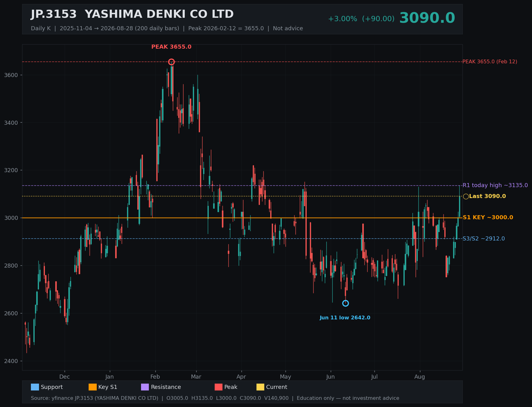The height and width of the screenshot is (407, 532).
Task: Select the large 3090.0 price in the header
Action: [427, 18]
